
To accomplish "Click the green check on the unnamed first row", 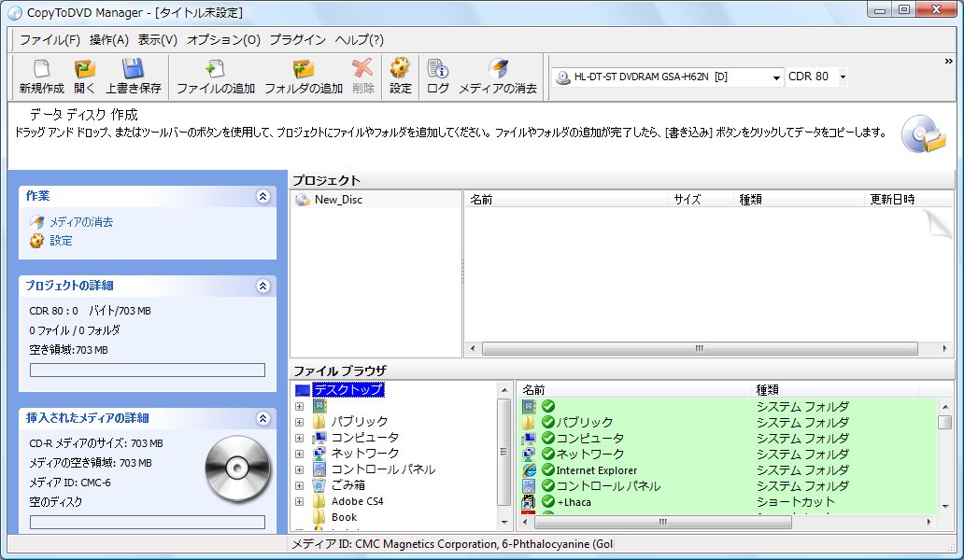I will tap(548, 407).
